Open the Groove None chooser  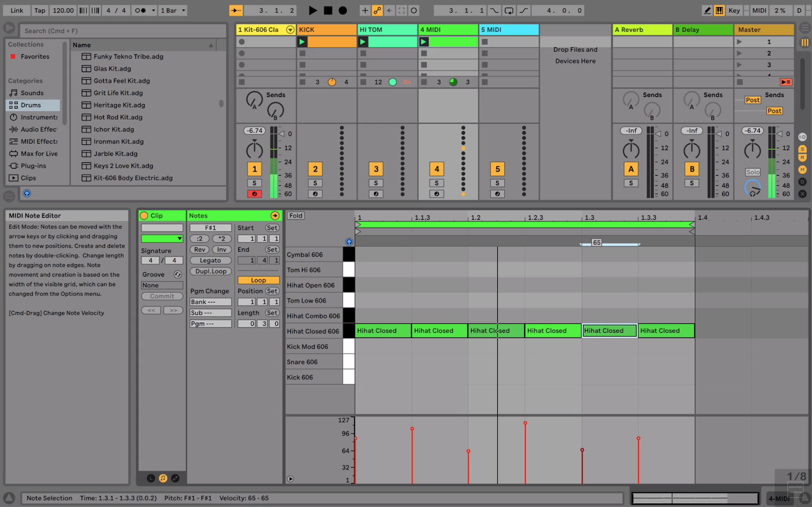click(162, 285)
